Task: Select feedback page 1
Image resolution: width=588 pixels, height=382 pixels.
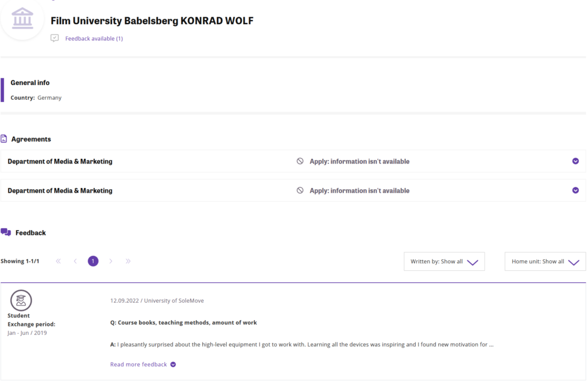Action: pos(93,261)
